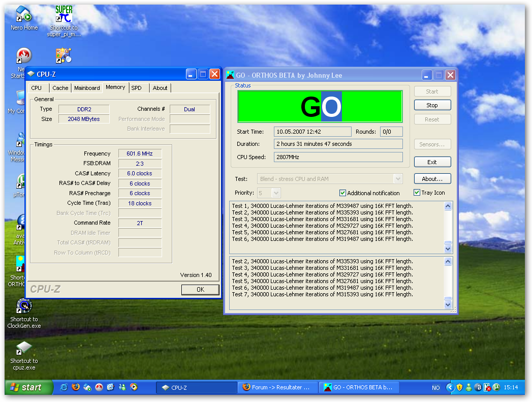
Task: Open the security shield tray icon
Action: pyautogui.click(x=459, y=387)
